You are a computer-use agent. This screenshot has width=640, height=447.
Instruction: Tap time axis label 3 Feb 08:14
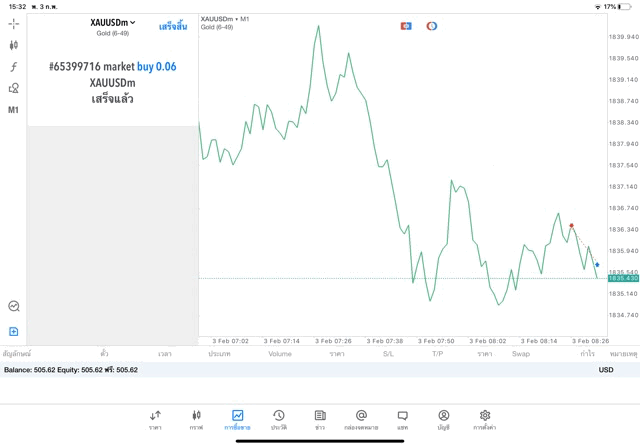pyautogui.click(x=539, y=341)
